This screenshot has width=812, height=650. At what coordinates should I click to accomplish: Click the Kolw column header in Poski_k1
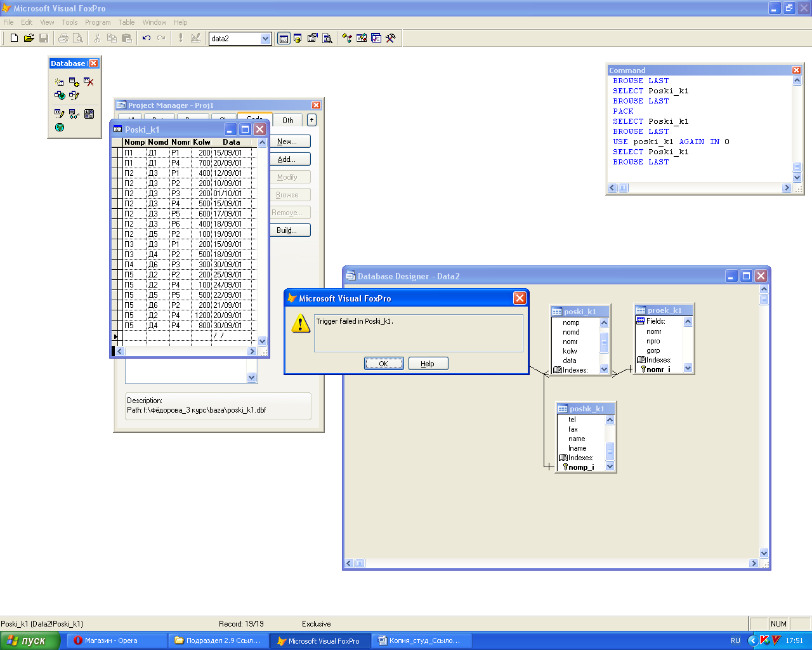click(x=202, y=142)
